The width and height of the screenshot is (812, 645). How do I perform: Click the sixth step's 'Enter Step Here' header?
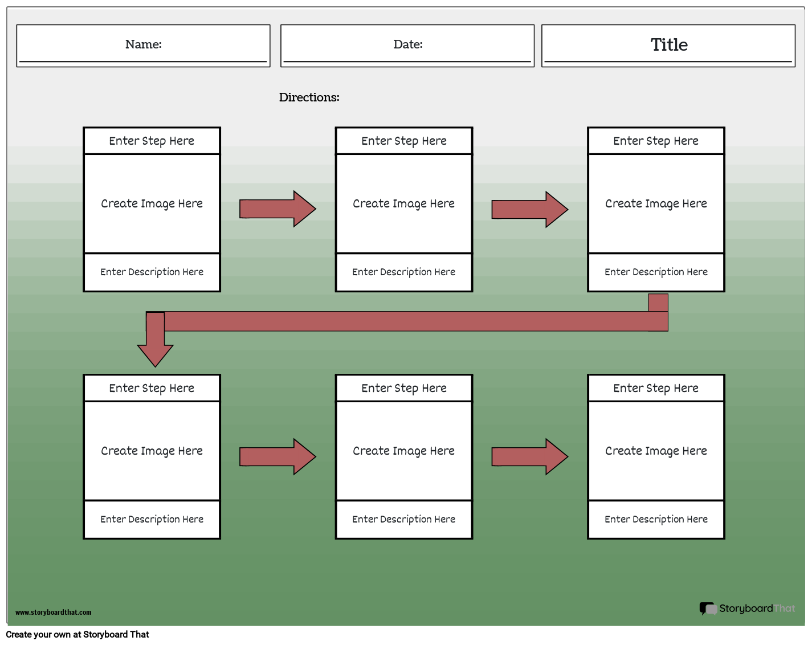[656, 388]
